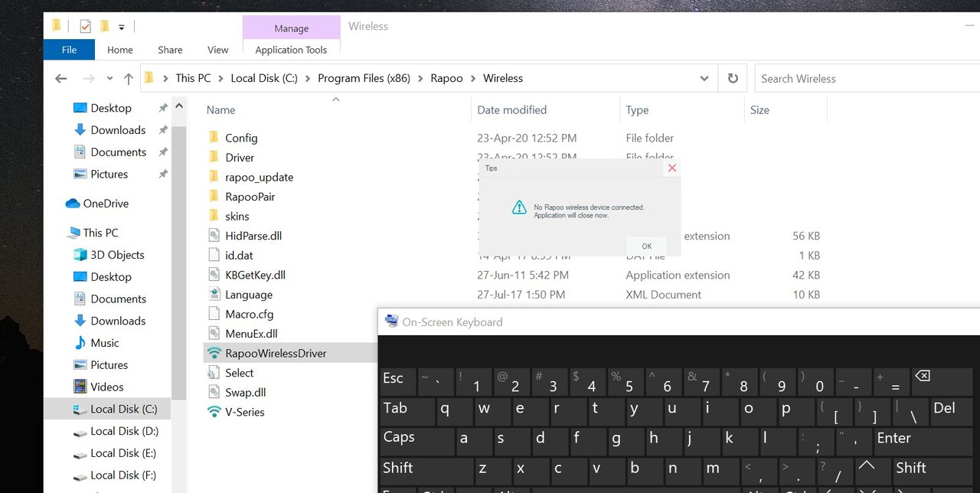This screenshot has width=980, height=493.
Task: Open the File ribbon tab
Action: [x=69, y=50]
